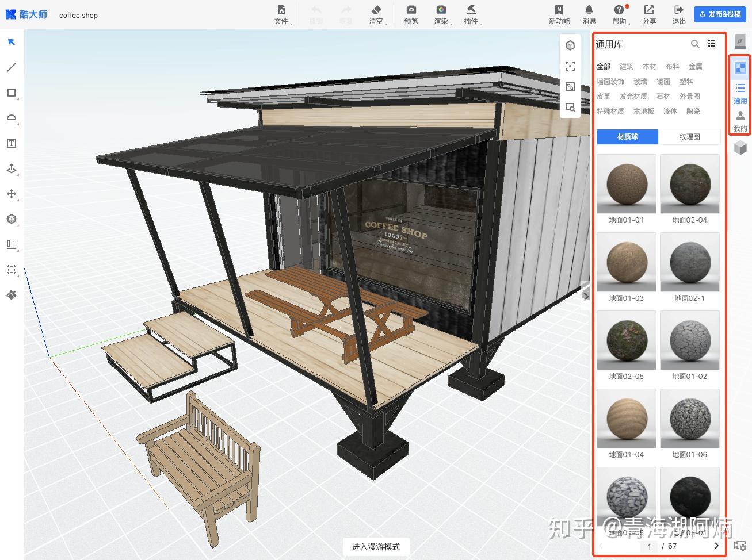Select the material paint brush tool

[12, 295]
